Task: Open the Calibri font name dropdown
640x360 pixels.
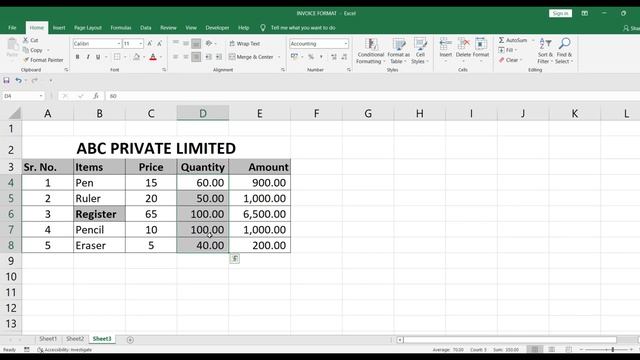Action: coord(119,43)
